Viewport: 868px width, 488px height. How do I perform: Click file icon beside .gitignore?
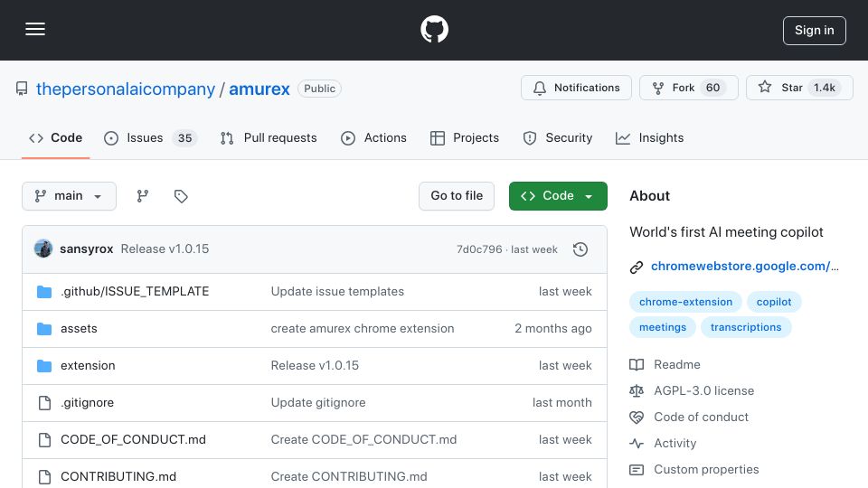(44, 403)
